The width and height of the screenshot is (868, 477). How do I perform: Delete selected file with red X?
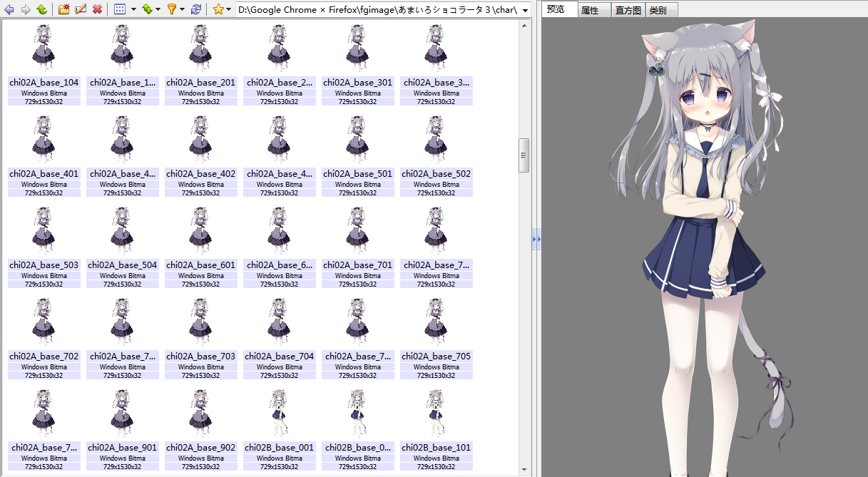97,9
